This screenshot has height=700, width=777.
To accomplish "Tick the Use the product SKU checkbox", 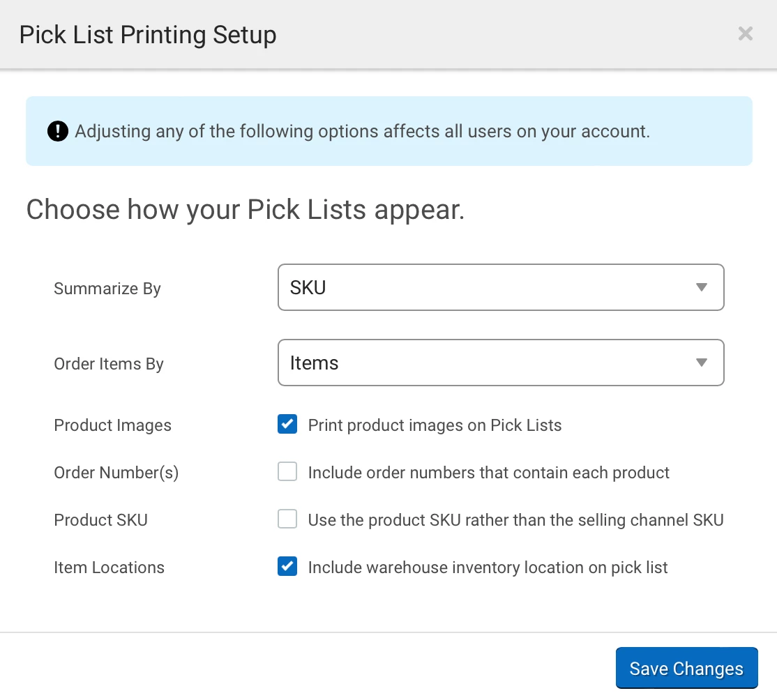I will coord(287,519).
